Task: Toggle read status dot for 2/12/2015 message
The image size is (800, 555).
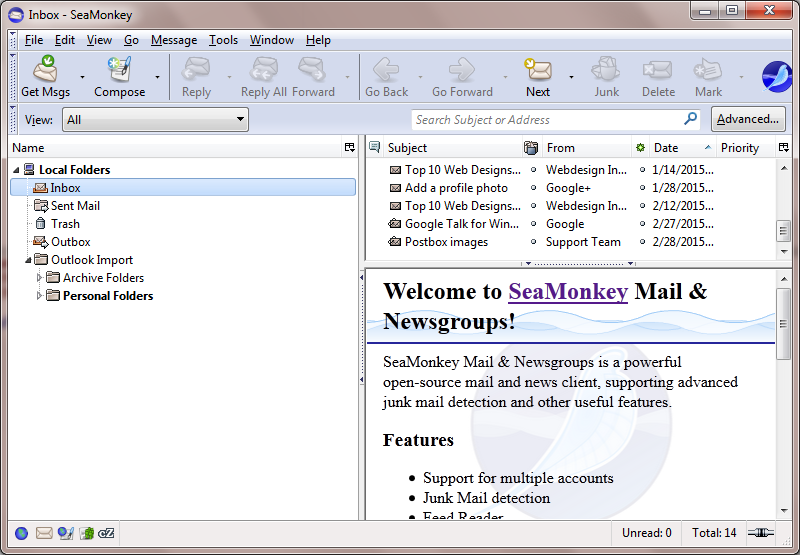Action: pos(642,206)
